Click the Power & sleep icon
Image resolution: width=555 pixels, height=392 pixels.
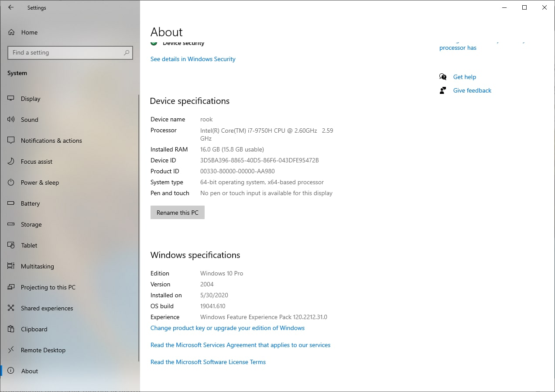coord(11,182)
